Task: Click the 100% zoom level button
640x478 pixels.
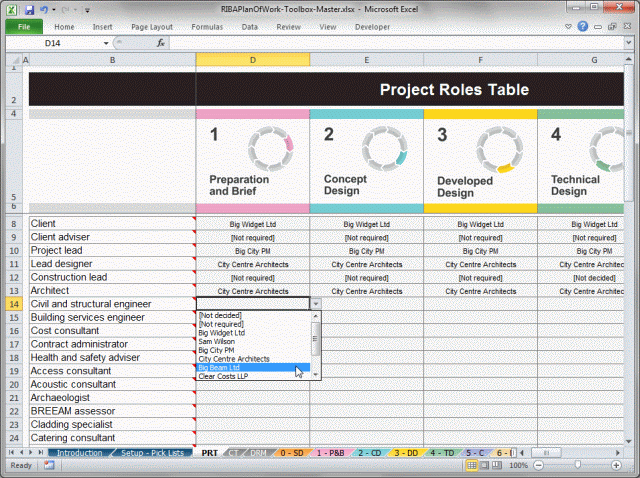Action: point(518,465)
